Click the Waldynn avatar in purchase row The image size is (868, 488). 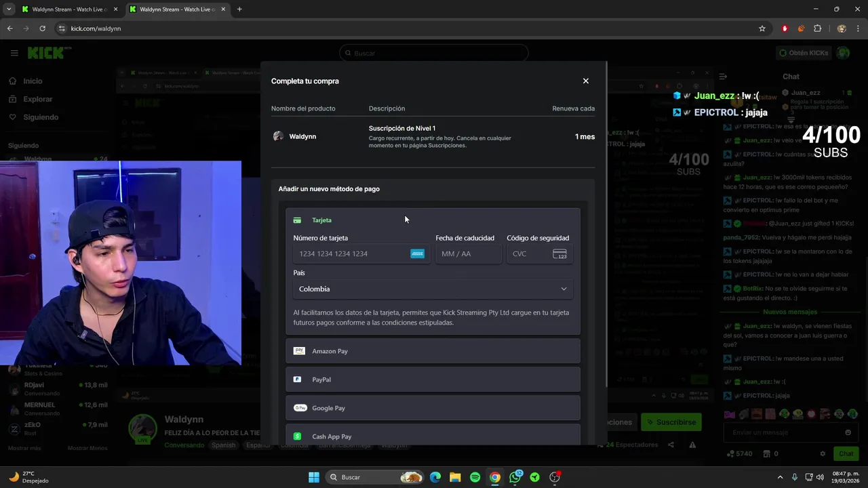pyautogui.click(x=278, y=136)
